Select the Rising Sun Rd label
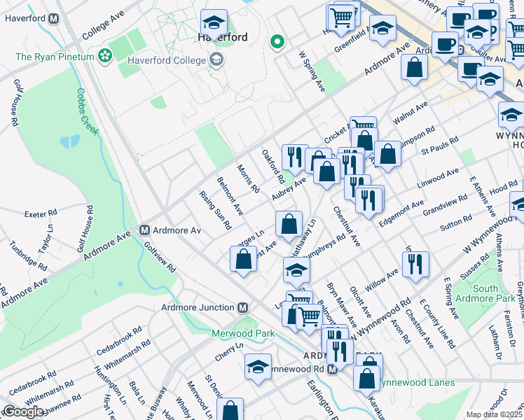 [215, 210]
